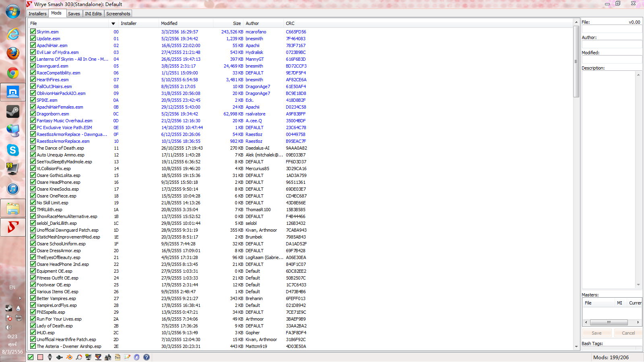The image size is (644, 362).
Task: Open the Action Center flag tray icon
Action: 8,318
